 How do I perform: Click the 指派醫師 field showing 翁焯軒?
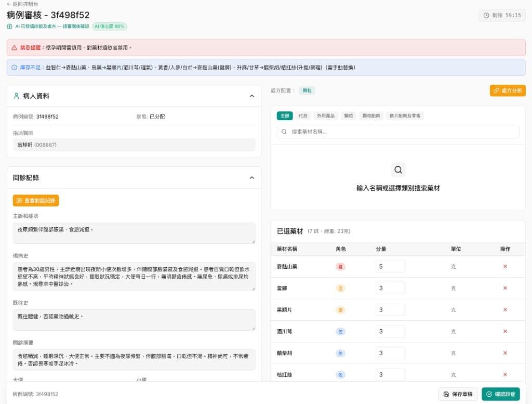point(134,145)
